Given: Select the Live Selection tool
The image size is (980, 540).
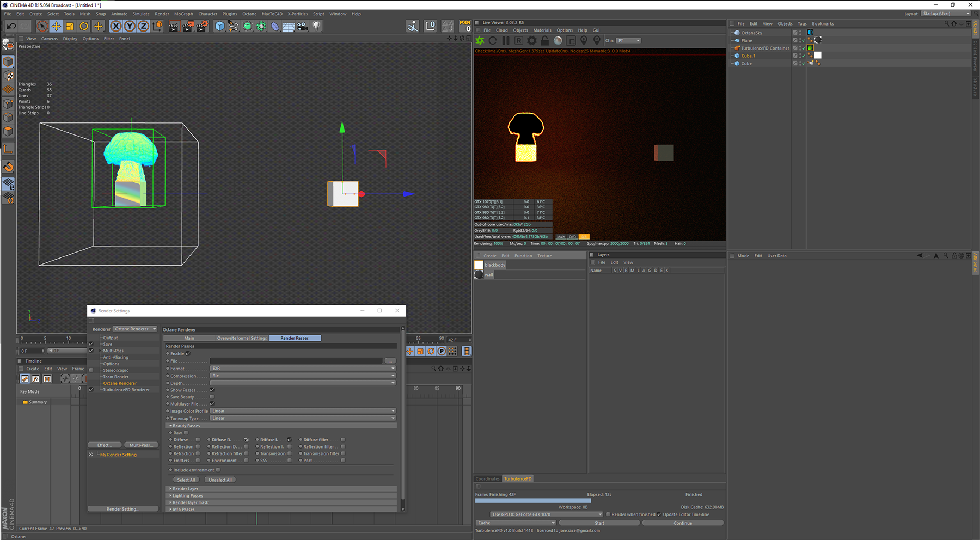Looking at the screenshot, I should coord(42,26).
